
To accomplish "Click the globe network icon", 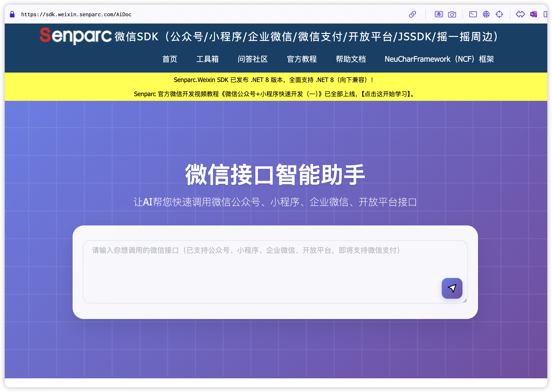I will click(486, 14).
